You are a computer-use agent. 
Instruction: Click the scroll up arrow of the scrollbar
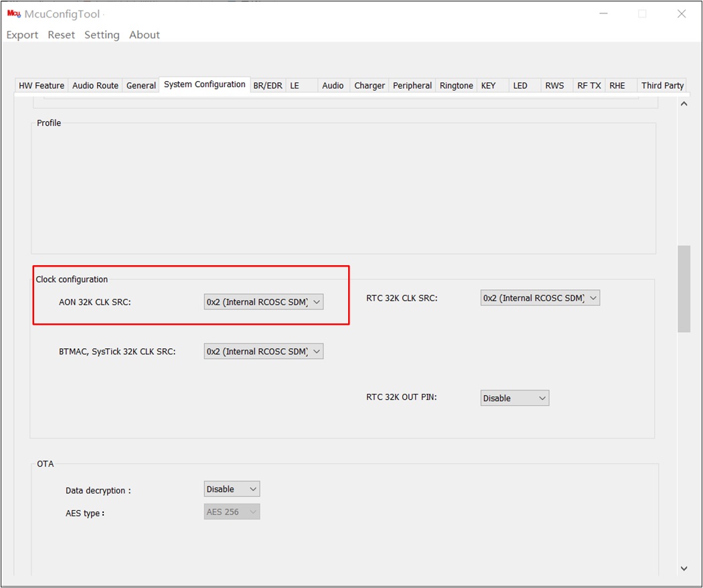684,104
